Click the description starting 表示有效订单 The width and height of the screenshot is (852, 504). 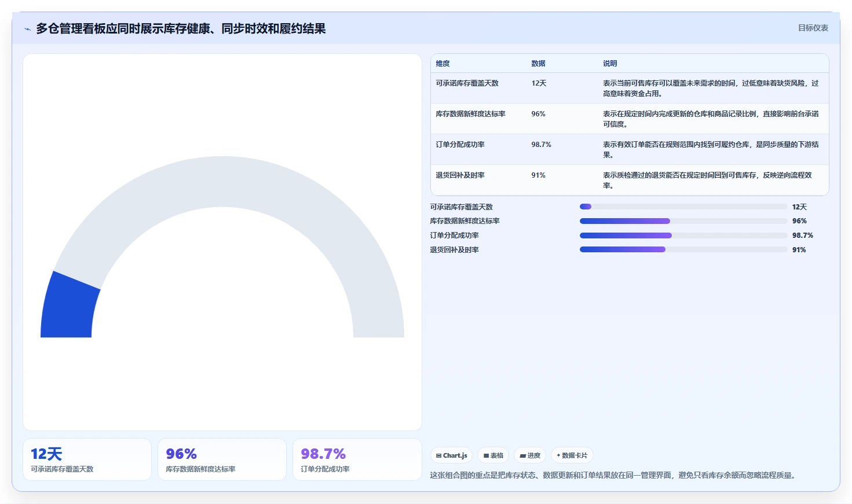(711, 150)
